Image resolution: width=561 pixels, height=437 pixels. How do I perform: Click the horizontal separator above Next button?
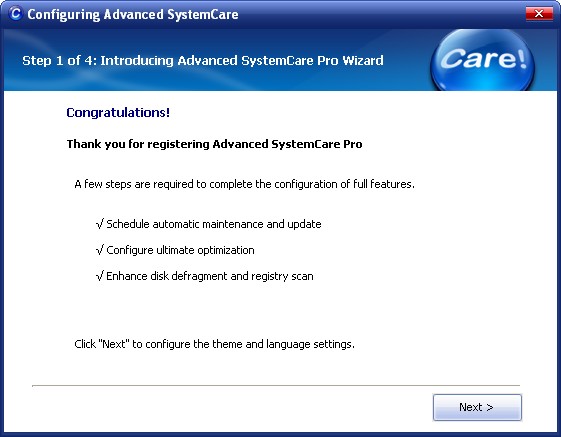[276, 386]
